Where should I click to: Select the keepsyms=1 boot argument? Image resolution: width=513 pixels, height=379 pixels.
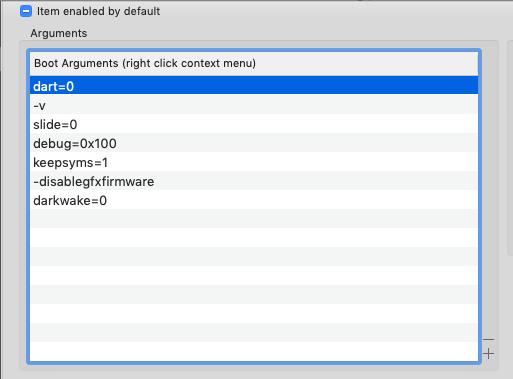(254, 162)
